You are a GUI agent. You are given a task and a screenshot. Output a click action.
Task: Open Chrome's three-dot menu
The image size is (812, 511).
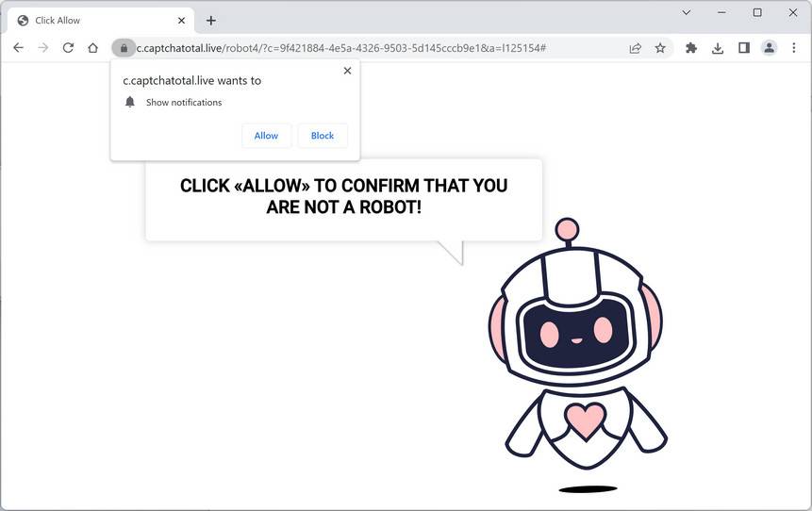click(x=794, y=48)
